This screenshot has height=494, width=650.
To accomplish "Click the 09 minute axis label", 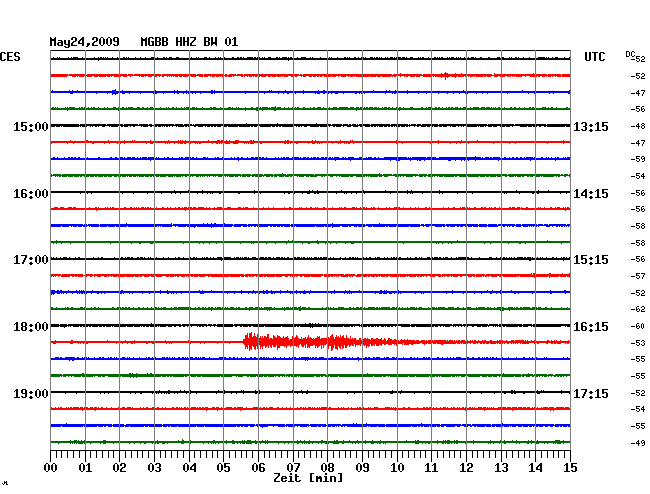I will [x=362, y=467].
